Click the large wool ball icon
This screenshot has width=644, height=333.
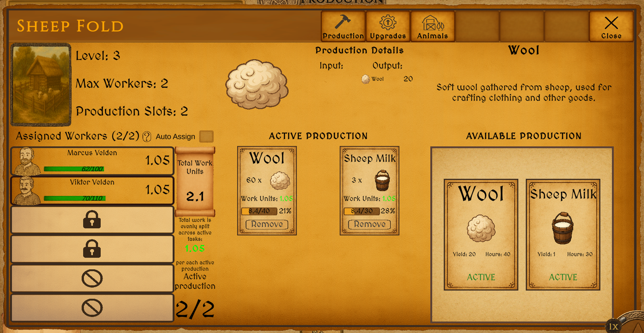(257, 85)
